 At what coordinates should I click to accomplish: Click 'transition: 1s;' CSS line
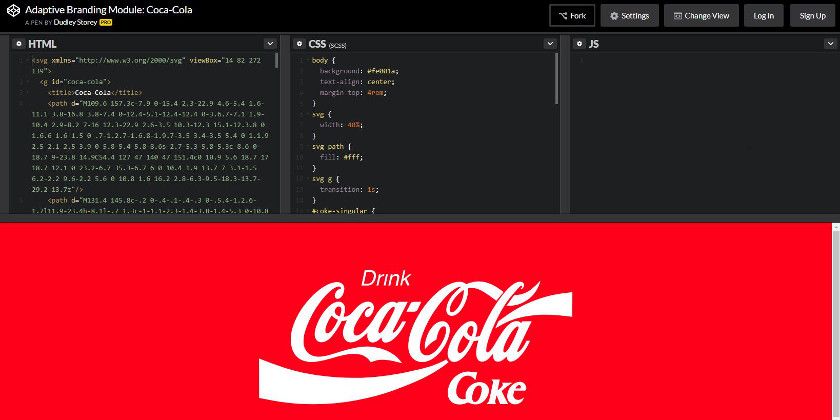349,189
